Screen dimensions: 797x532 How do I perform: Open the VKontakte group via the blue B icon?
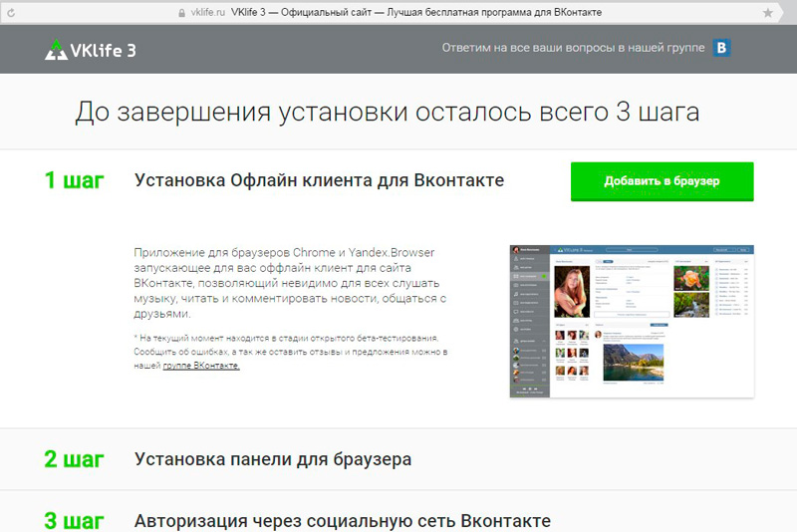721,48
